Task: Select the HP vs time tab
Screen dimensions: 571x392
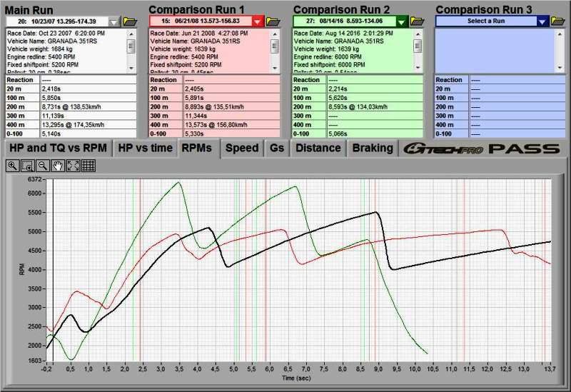Action: (x=145, y=148)
